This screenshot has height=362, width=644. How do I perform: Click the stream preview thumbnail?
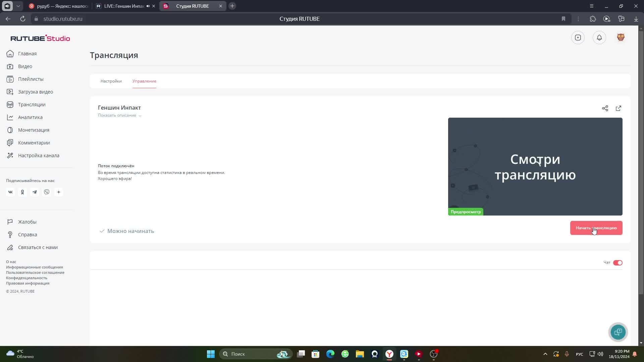(x=535, y=166)
